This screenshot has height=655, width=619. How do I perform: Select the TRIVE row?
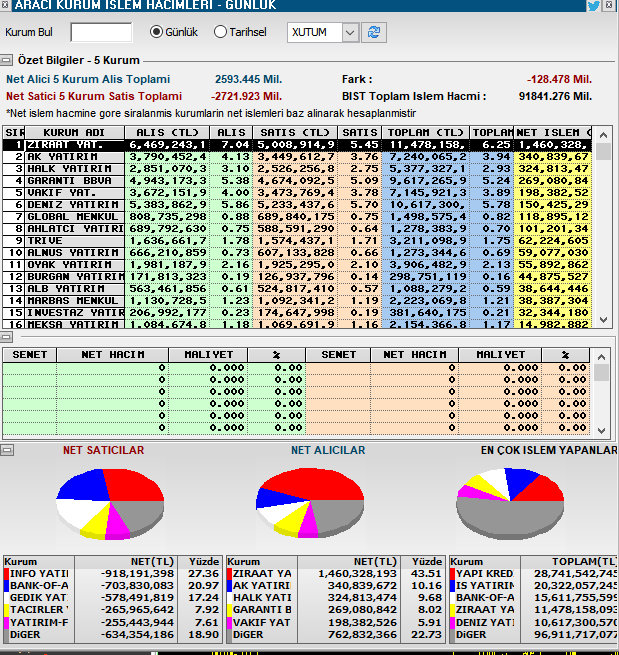click(297, 241)
